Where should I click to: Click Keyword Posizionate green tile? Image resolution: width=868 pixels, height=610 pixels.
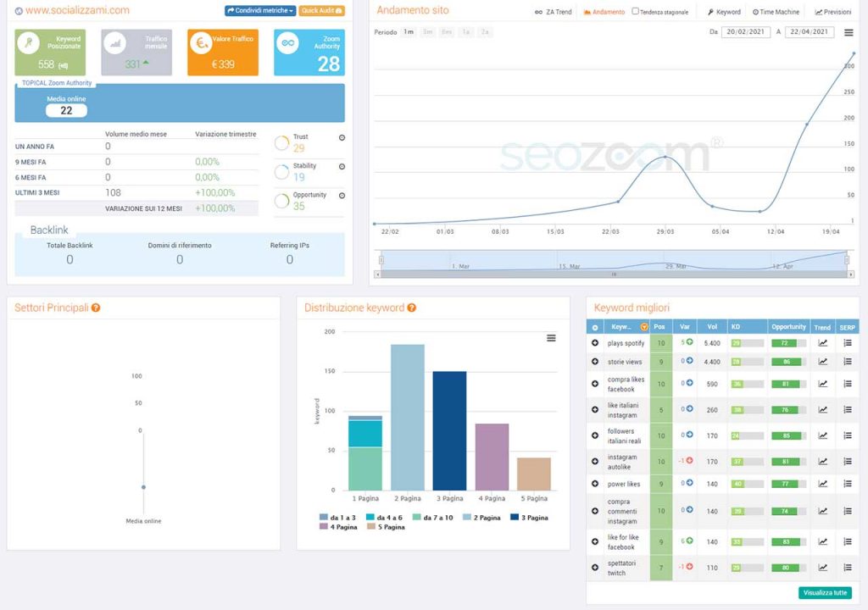50,53
